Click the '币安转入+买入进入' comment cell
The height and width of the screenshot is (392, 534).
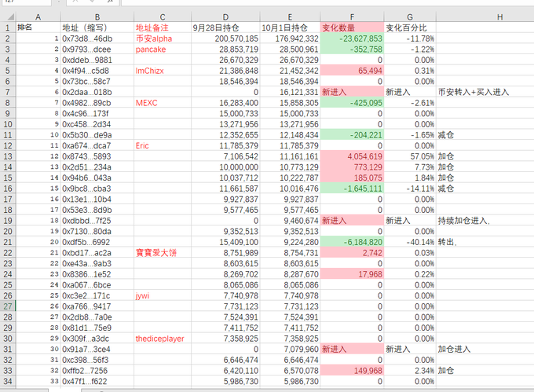pos(485,92)
